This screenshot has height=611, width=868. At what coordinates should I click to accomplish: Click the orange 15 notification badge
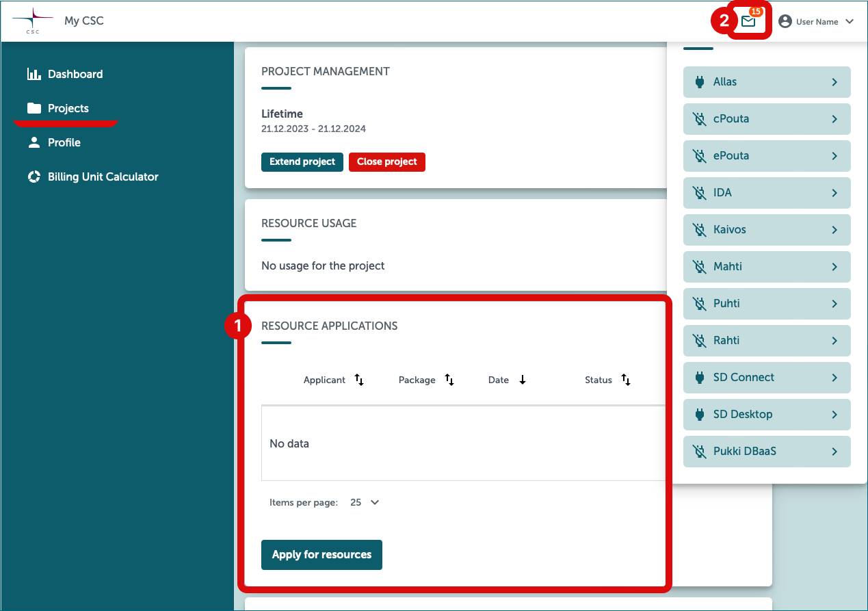tap(756, 12)
